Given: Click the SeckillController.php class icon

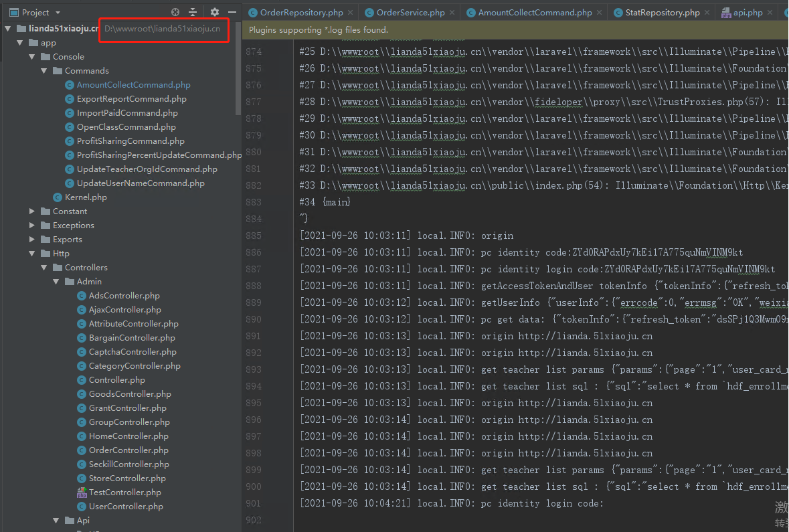Looking at the screenshot, I should tap(82, 464).
